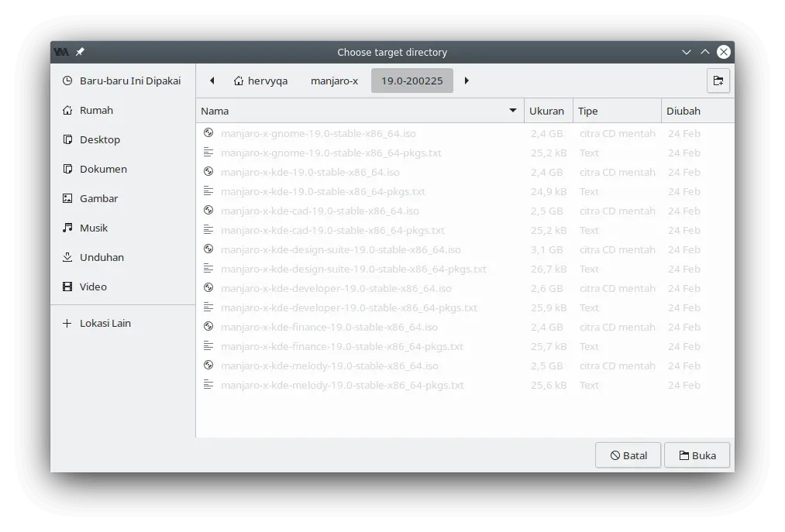The height and width of the screenshot is (532, 785).
Task: Open Gambar folder in sidebar
Action: point(122,198)
